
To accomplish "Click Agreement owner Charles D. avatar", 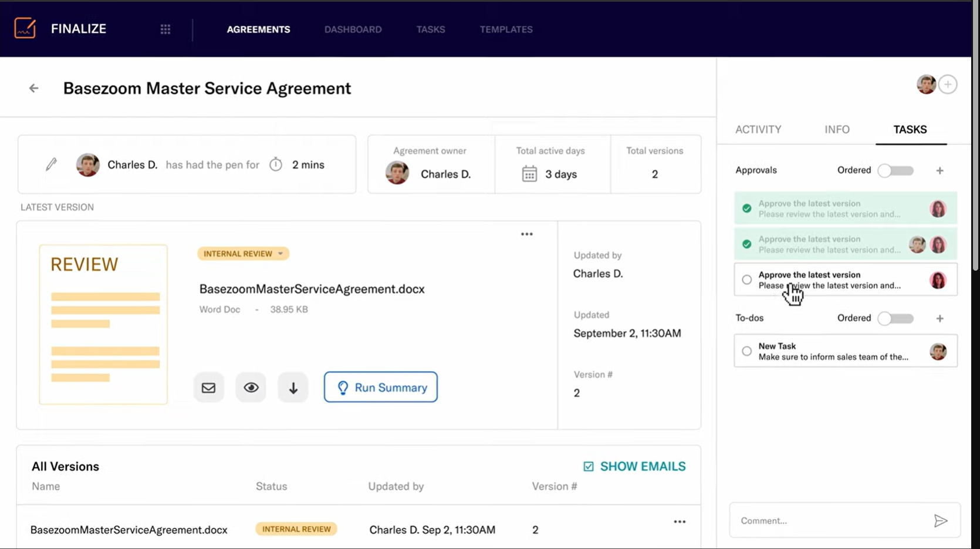I will pos(397,173).
